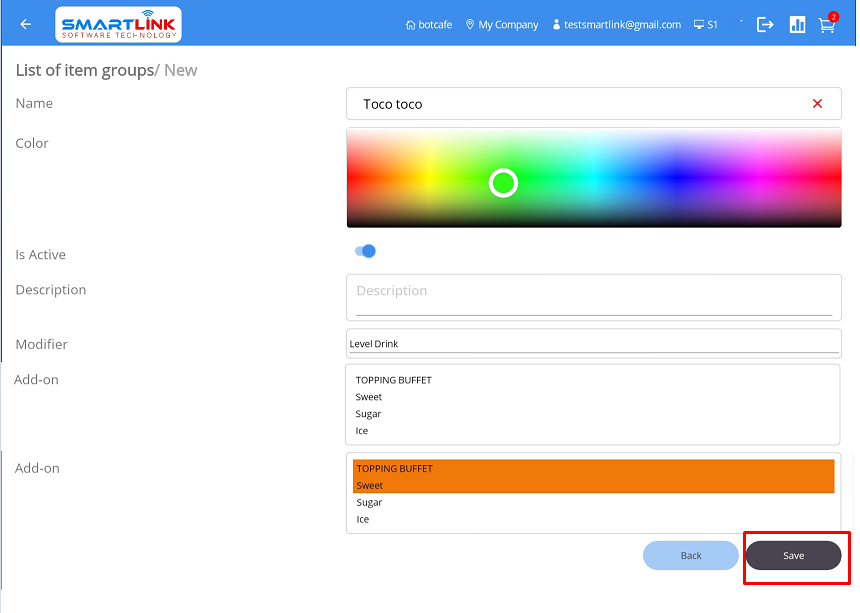Select Sugar in first Add-on list
The width and height of the screenshot is (860, 613).
click(x=369, y=414)
